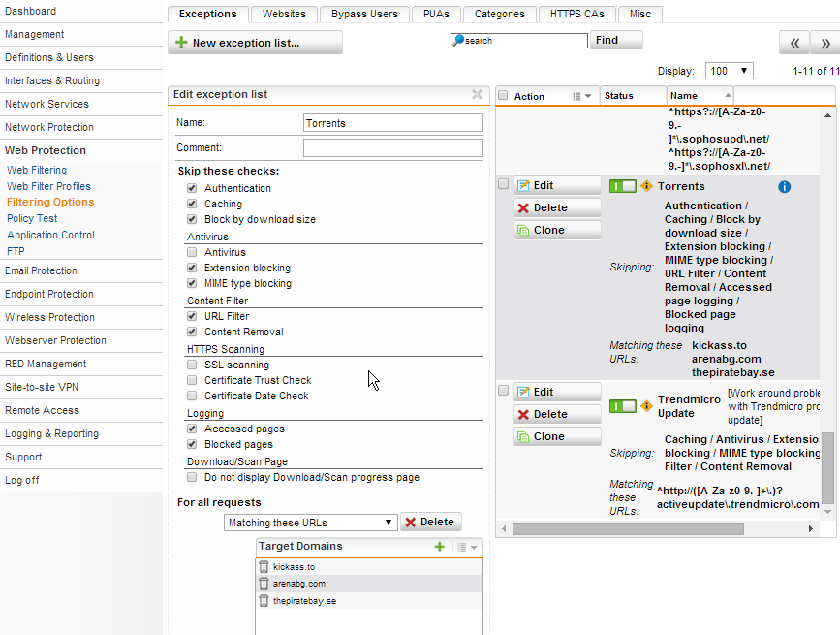The width and height of the screenshot is (840, 635).
Task: Edit the Trendmicro Update exception
Action: 557,393
